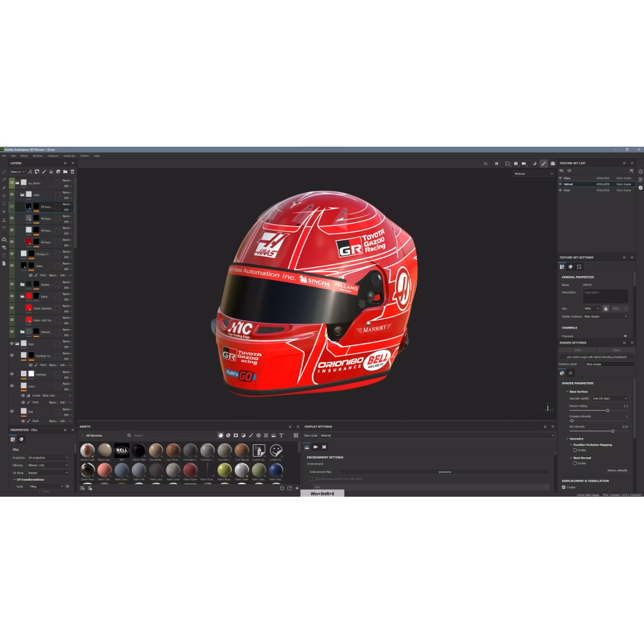This screenshot has width=644, height=644.
Task: Click the Undo button in Shader Settings
Action: point(577,351)
